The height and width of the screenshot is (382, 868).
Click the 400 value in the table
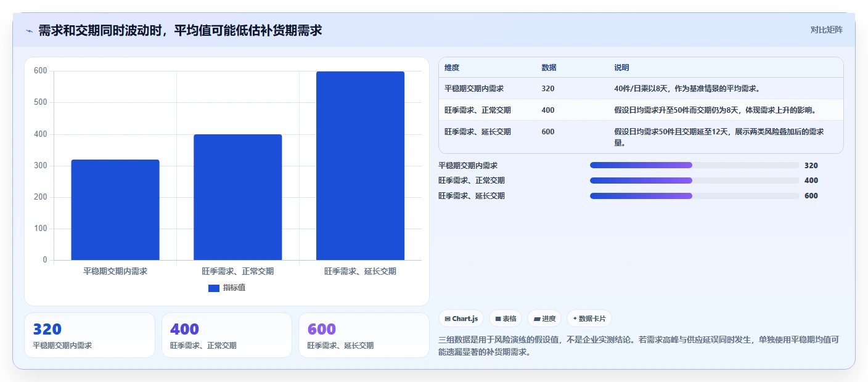[547, 110]
